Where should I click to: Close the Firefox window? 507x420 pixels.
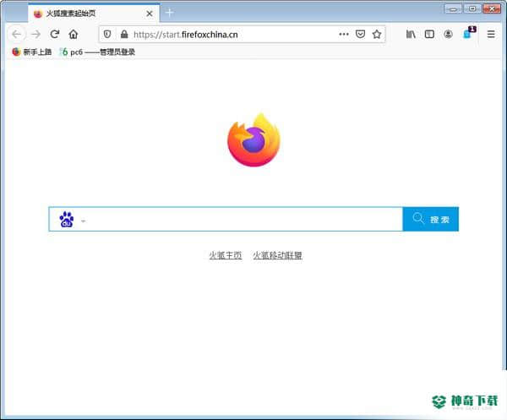(492, 8)
